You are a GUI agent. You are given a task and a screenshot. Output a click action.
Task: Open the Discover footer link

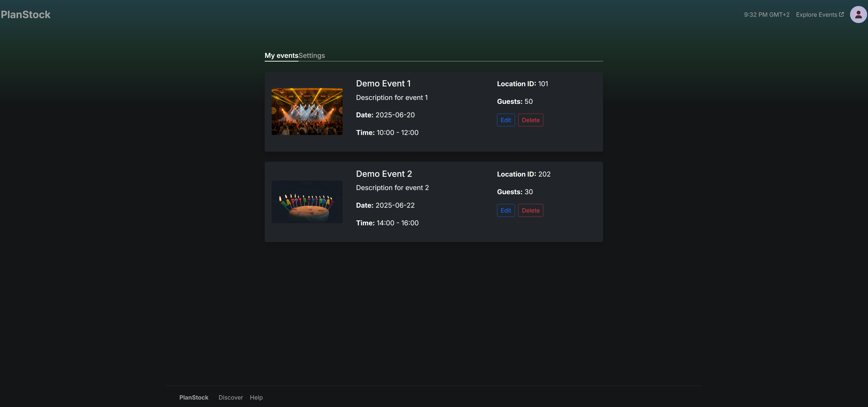(x=230, y=397)
